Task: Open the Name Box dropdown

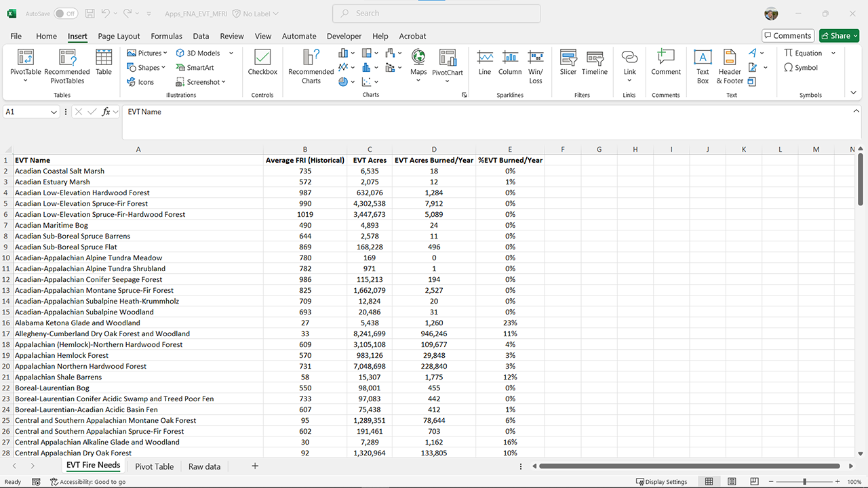Action: coord(53,112)
